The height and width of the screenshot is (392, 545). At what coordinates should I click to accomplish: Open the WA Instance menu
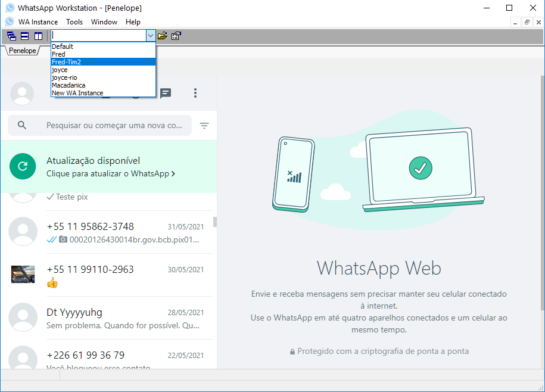coord(38,22)
